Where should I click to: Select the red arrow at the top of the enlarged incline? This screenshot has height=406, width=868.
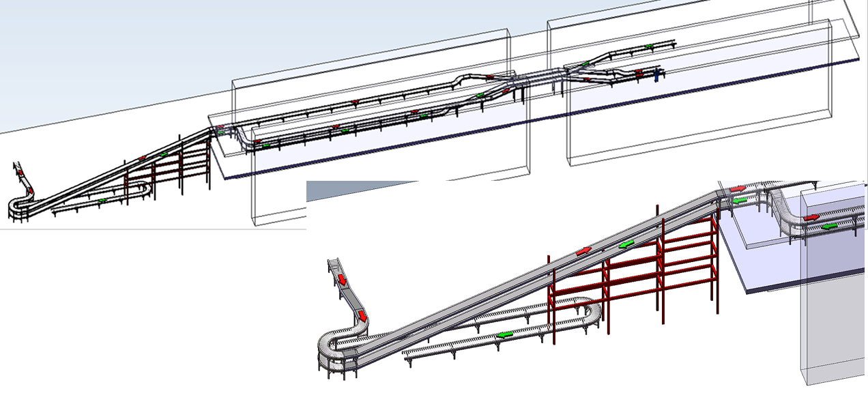click(738, 189)
